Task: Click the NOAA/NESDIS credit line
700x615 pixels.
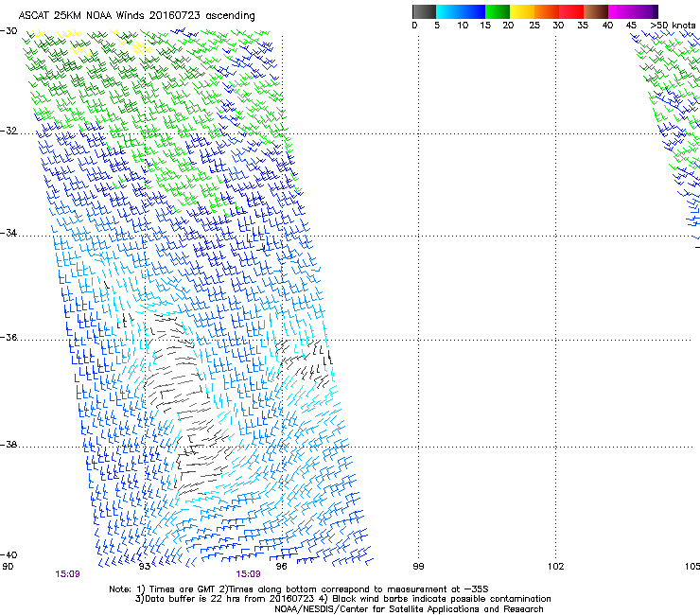Action: coord(409,609)
